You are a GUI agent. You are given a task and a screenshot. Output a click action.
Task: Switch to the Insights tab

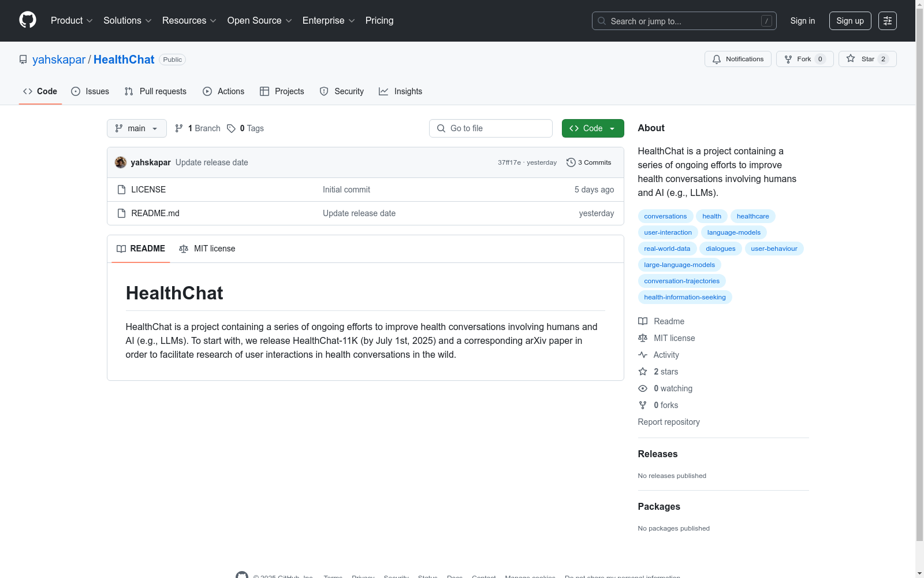coord(401,91)
